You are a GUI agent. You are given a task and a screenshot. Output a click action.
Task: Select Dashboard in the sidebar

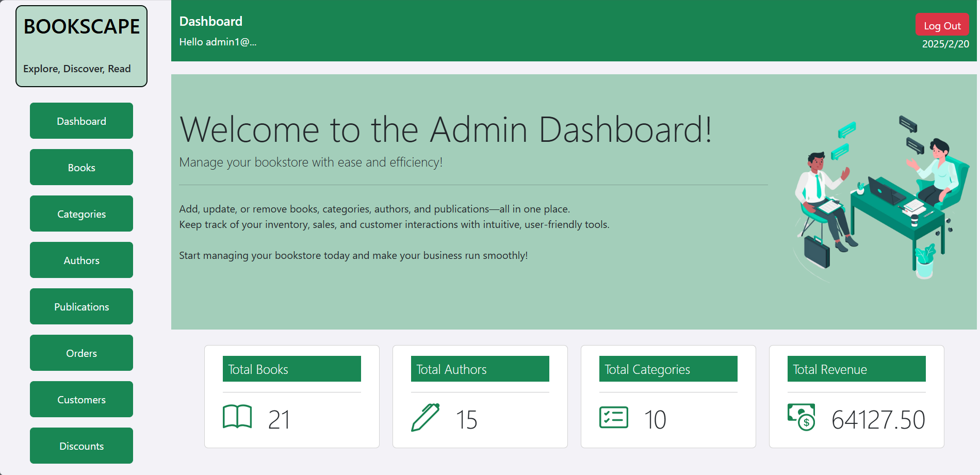pyautogui.click(x=81, y=121)
